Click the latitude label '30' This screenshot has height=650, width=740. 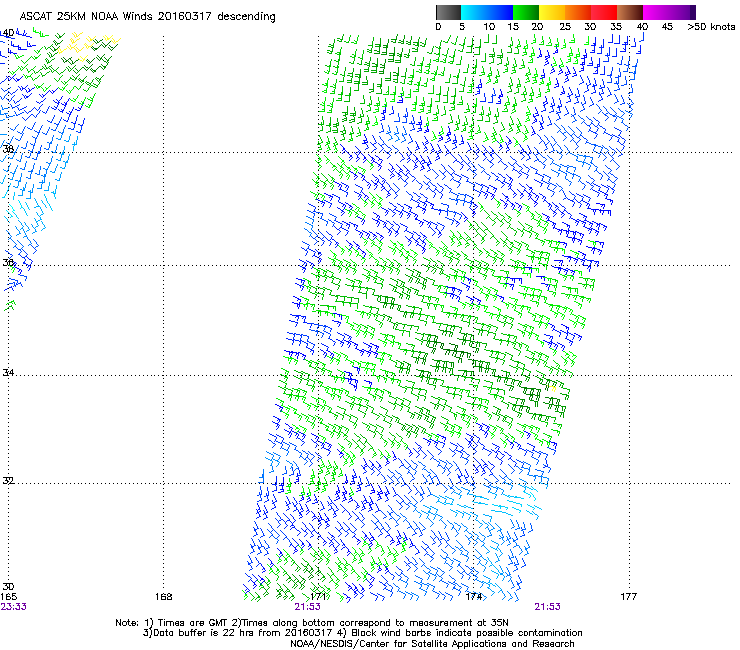(8, 587)
